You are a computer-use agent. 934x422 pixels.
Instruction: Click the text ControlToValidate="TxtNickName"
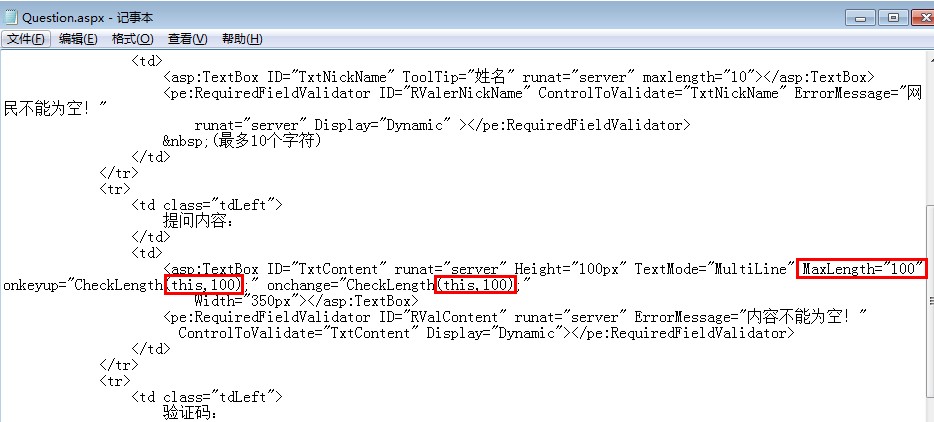coord(662,94)
